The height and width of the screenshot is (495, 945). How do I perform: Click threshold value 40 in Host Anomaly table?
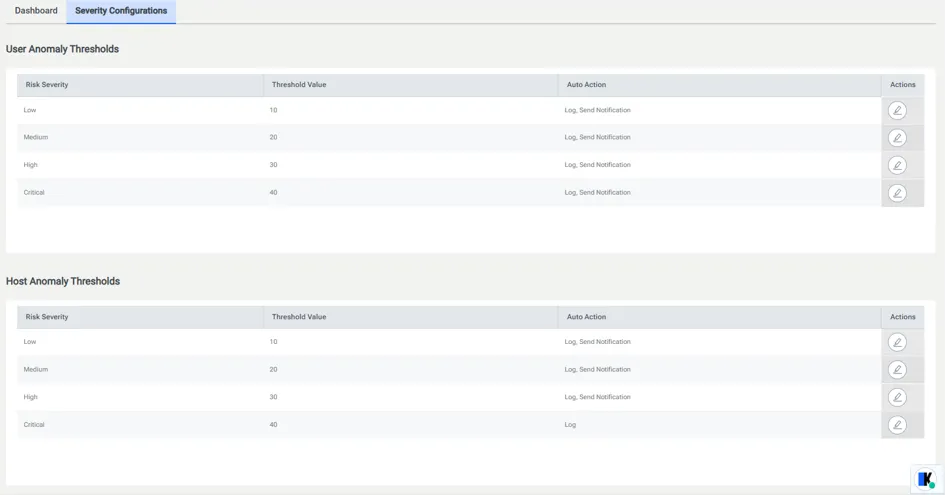274,425
